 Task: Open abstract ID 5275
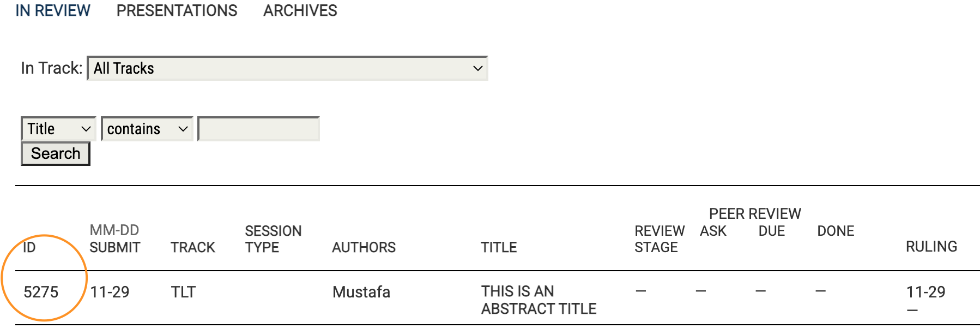pyautogui.click(x=41, y=292)
